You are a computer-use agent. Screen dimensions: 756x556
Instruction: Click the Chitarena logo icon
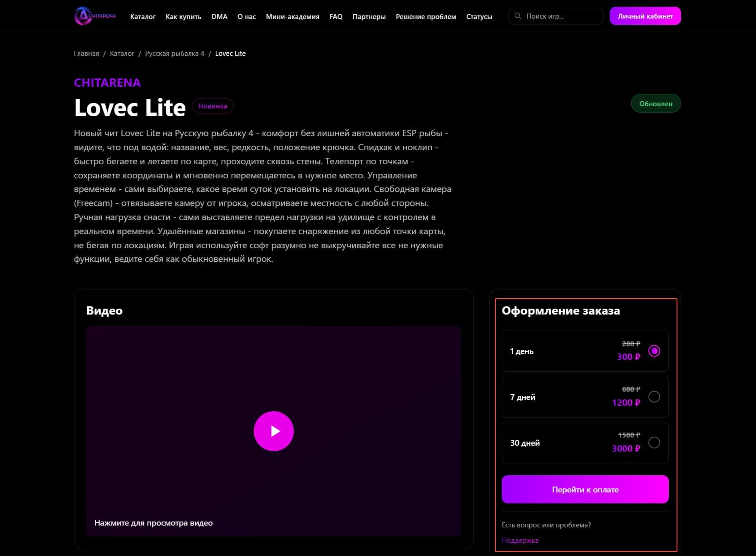tap(83, 16)
